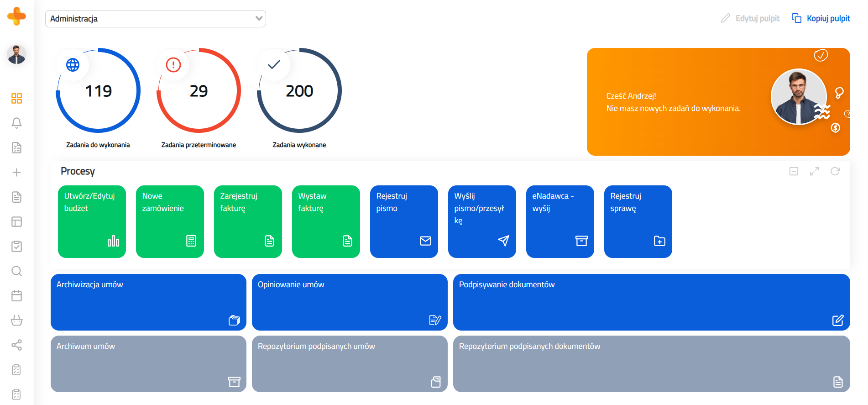
Task: Refresh the Procesy panel
Action: click(x=835, y=171)
